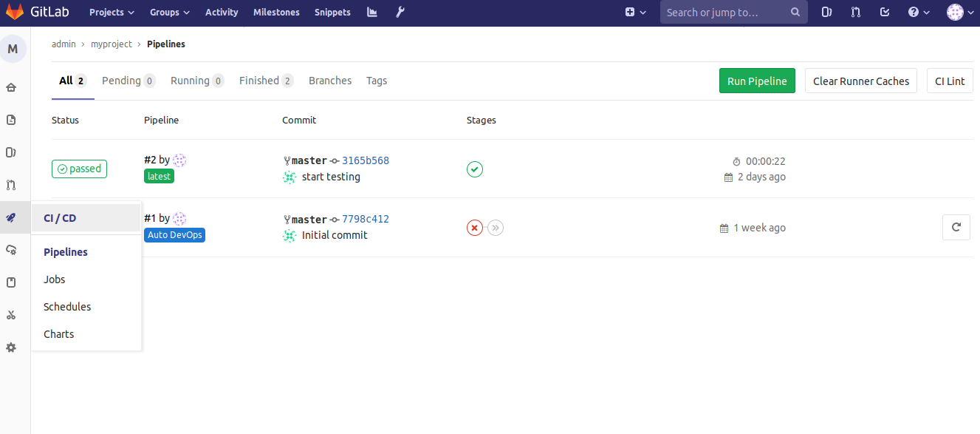Open the to-do list checkmark icon

885,12
